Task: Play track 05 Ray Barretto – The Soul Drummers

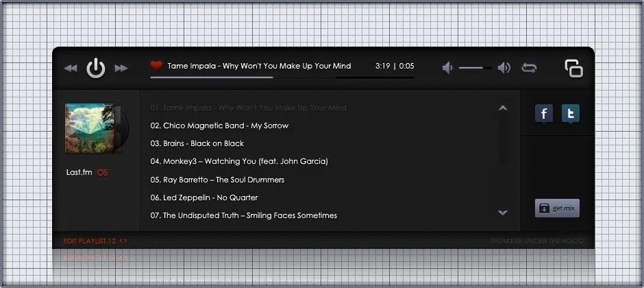Action: (217, 180)
